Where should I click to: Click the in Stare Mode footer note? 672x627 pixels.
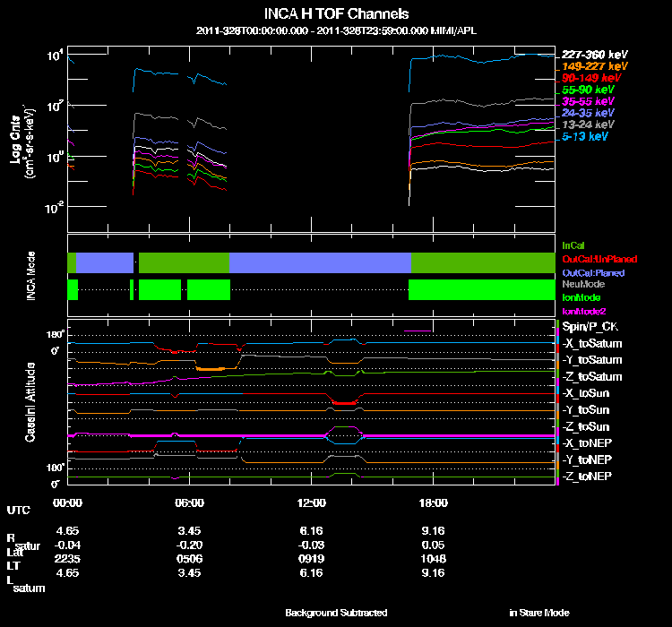[539, 613]
